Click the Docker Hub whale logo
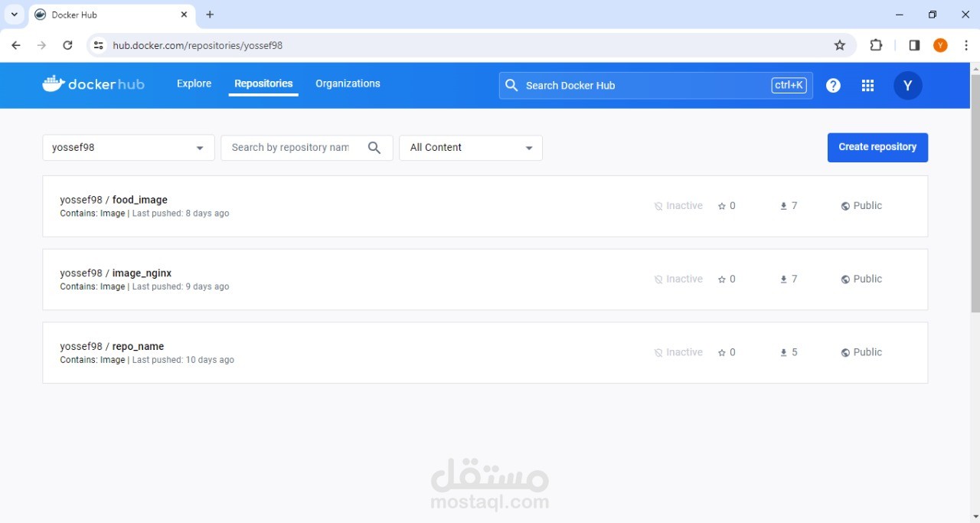Image resolution: width=980 pixels, height=523 pixels. tap(93, 84)
